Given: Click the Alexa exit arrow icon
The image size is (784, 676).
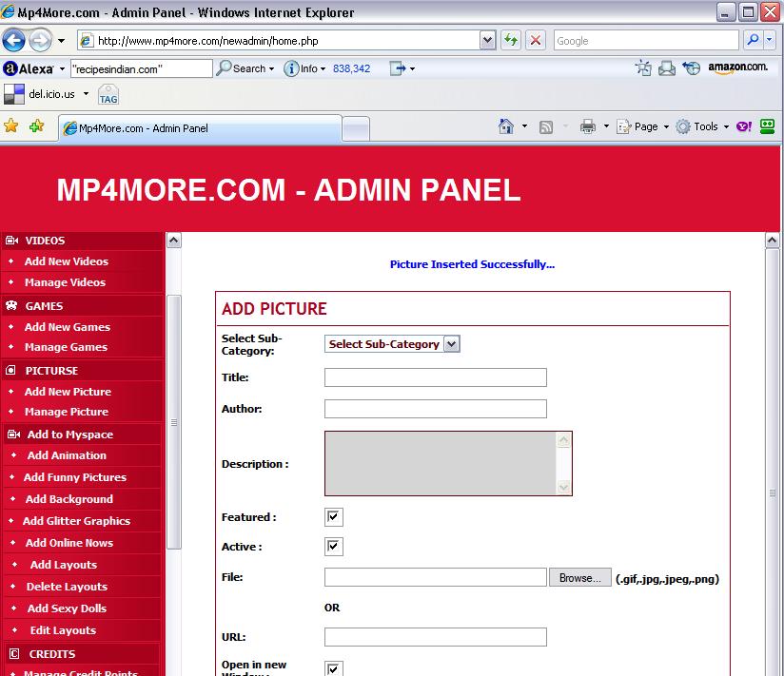Looking at the screenshot, I should (398, 68).
